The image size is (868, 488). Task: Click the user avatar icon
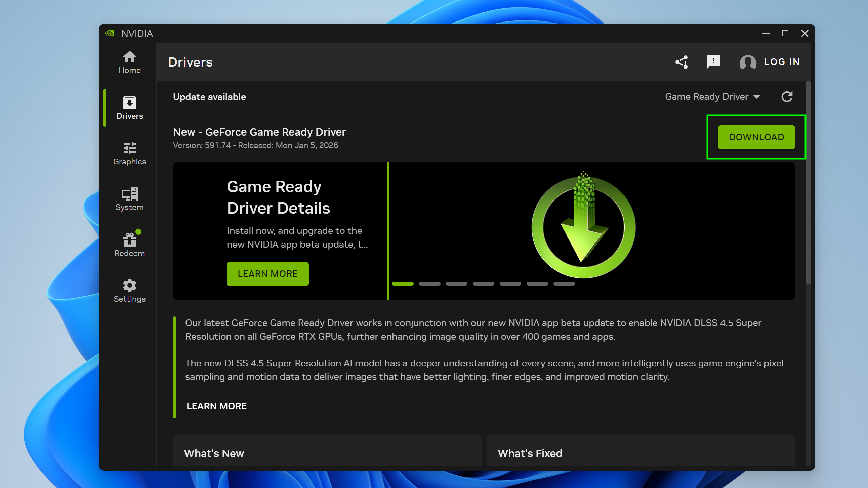coord(748,62)
